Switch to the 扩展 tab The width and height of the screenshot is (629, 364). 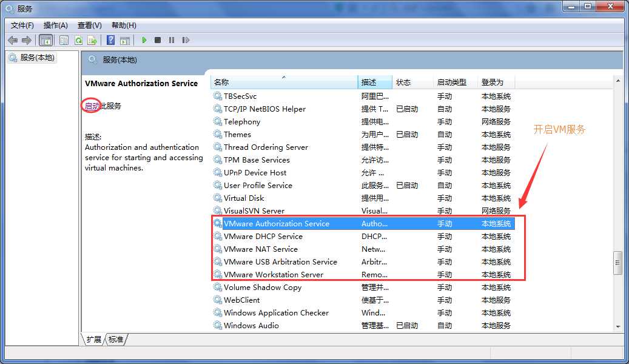pyautogui.click(x=94, y=340)
